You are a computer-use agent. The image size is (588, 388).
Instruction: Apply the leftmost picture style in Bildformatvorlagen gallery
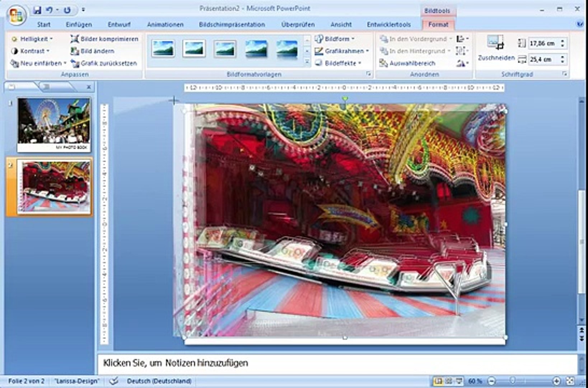[x=163, y=48]
